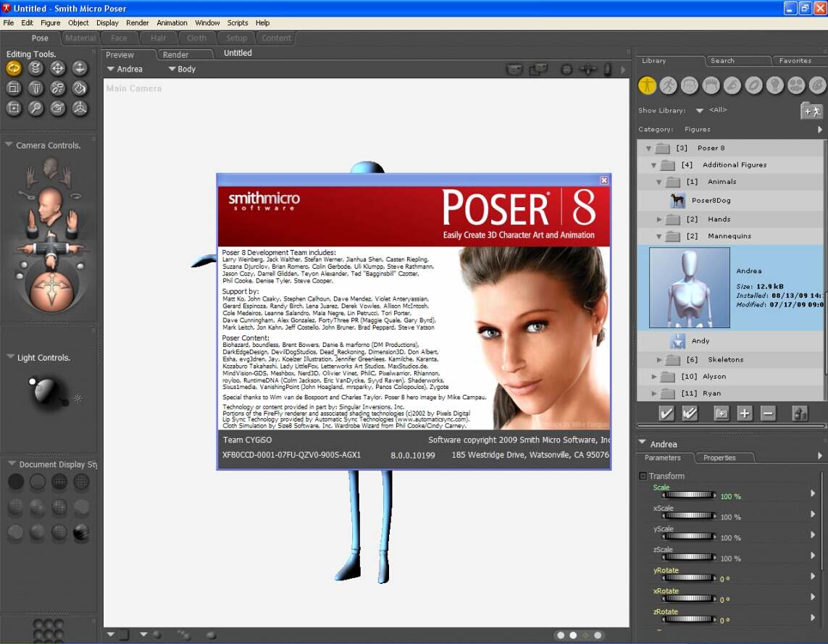Image resolution: width=828 pixels, height=644 pixels.
Task: Select the Direct Manipulation tool
Action: (80, 108)
